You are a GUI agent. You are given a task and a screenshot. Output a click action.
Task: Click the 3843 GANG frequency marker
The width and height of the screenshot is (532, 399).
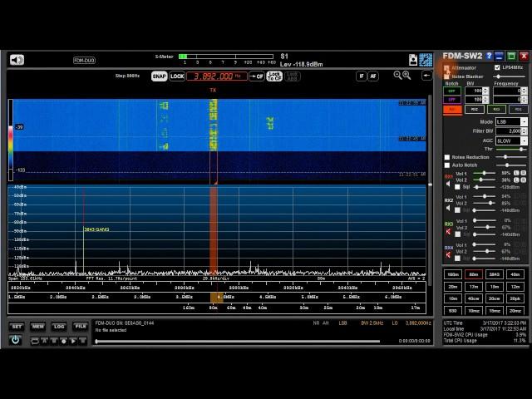tap(96, 229)
